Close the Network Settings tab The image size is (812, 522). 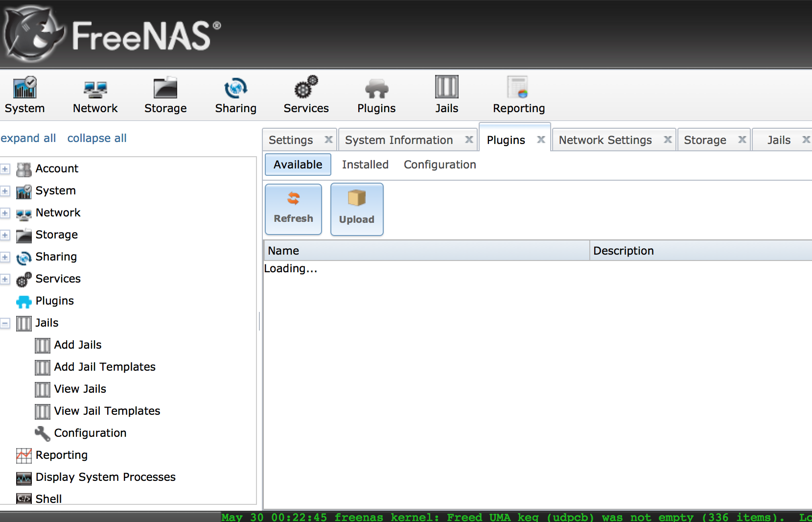point(668,140)
